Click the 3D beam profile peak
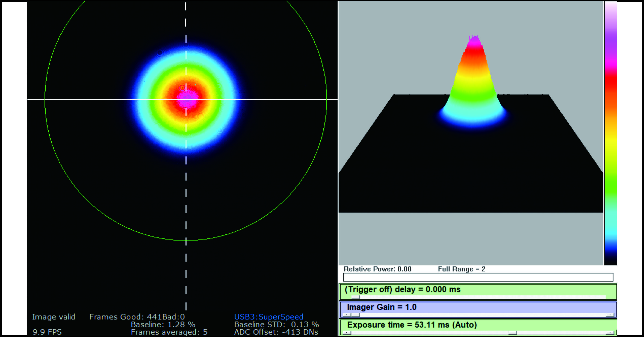Screen dimensions: 644x337 pos(474,38)
